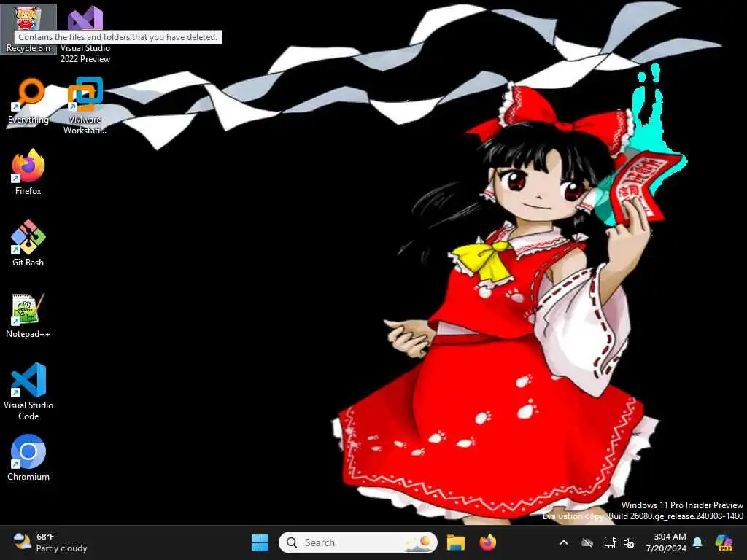Screen dimensions: 747x560
Task: Open the muted volume tray icon
Action: [x=629, y=543]
